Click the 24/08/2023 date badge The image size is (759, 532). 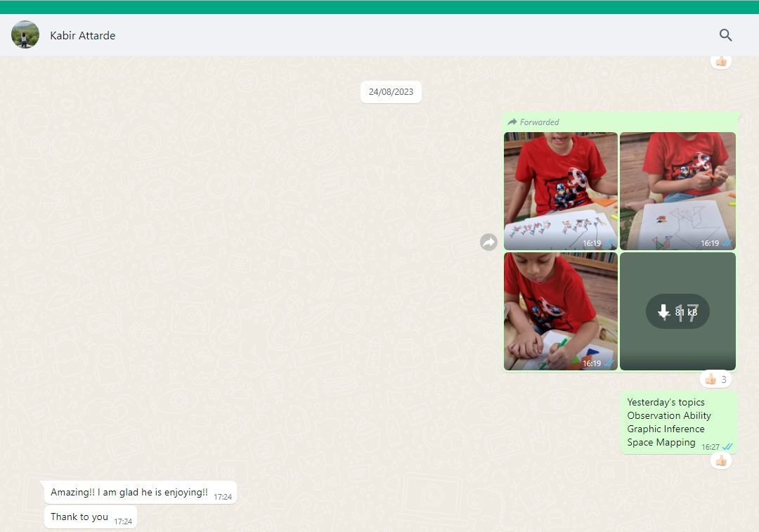point(391,92)
